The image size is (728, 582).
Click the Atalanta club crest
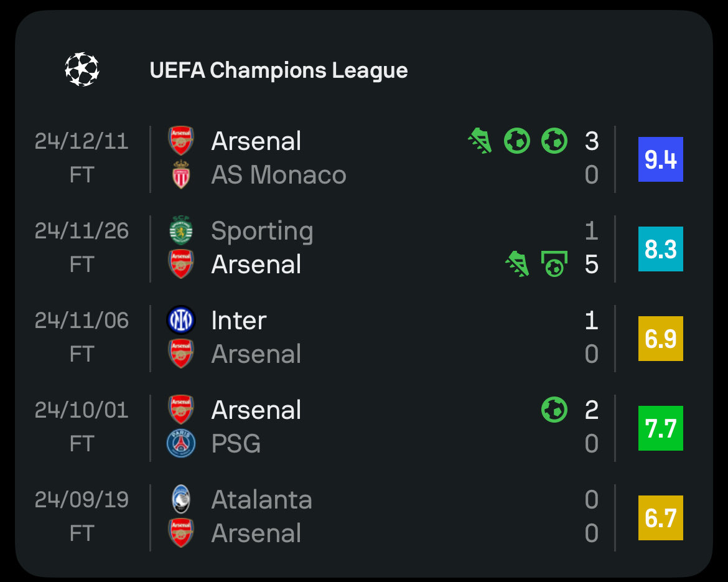[181, 499]
